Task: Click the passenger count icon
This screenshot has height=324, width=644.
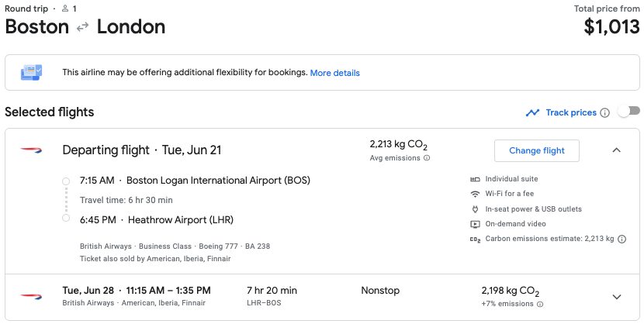Action: coord(65,9)
